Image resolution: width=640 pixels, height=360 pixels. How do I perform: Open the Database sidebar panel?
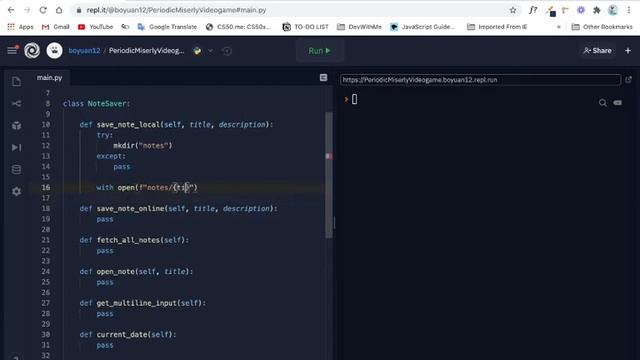16,169
